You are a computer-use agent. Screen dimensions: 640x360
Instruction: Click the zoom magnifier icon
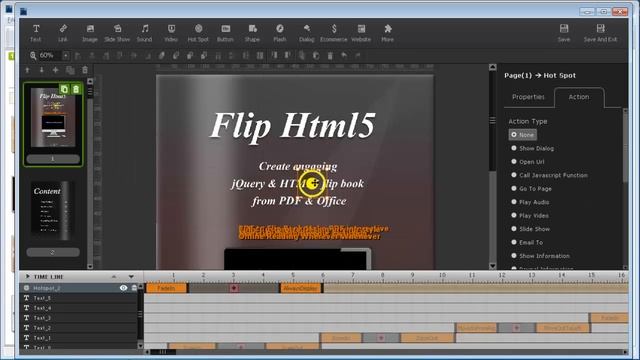click(33, 56)
